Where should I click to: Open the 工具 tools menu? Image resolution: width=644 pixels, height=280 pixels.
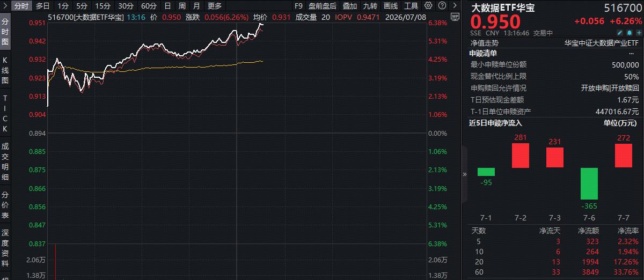click(411, 6)
